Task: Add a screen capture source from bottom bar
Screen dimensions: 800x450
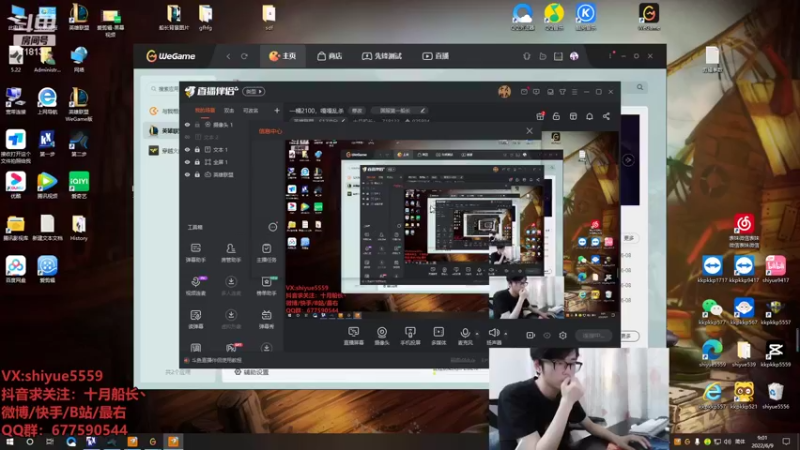Action: [354, 336]
